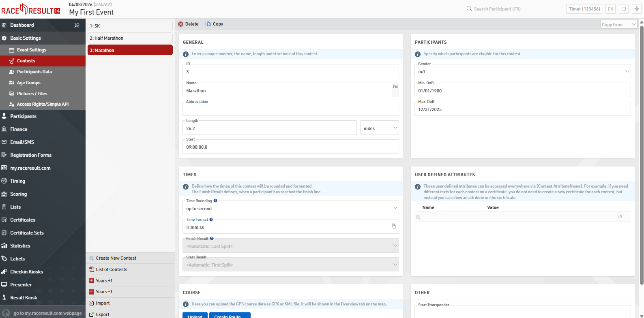Click the Time Format picker hand icon
Screen dimensions: 644x318
[x=393, y=226]
